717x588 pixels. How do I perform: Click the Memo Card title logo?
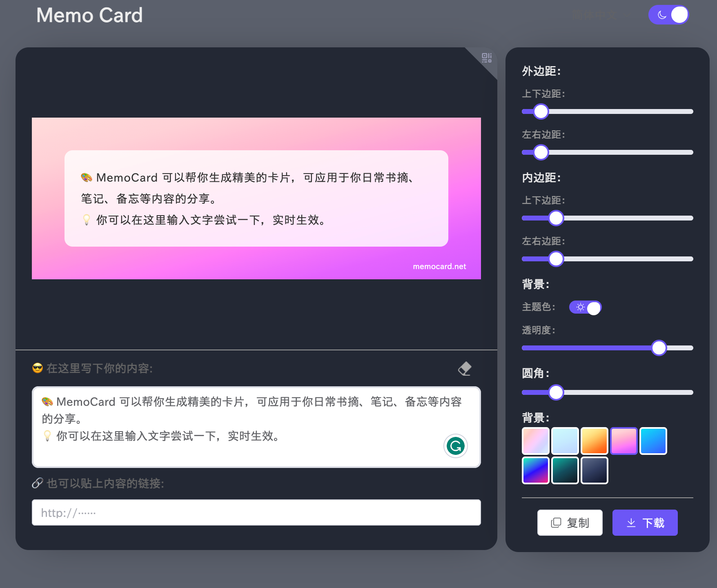point(89,16)
